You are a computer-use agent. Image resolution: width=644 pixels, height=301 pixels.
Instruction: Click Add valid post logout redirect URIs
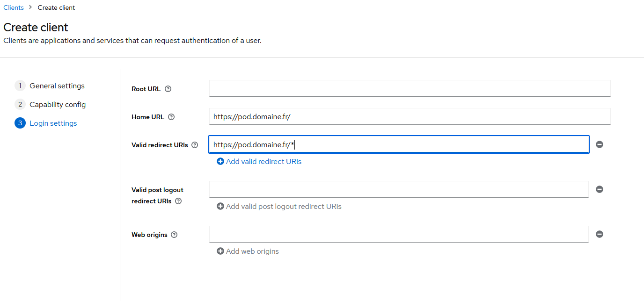point(279,206)
